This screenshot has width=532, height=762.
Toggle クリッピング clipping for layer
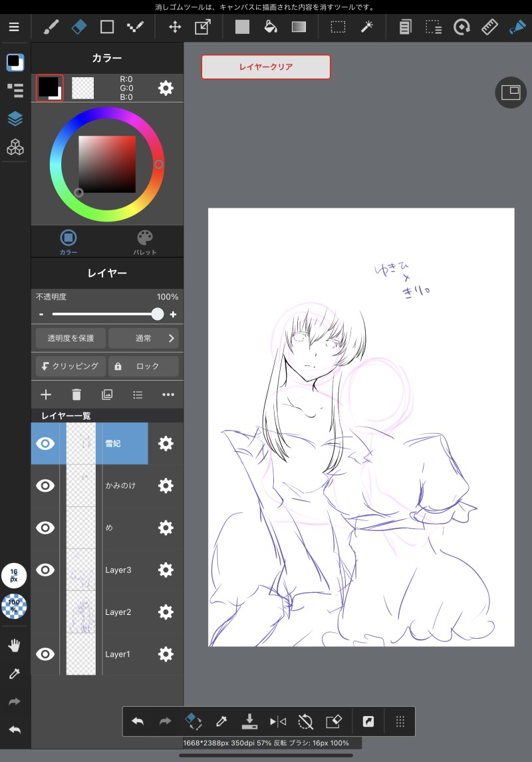pos(70,366)
